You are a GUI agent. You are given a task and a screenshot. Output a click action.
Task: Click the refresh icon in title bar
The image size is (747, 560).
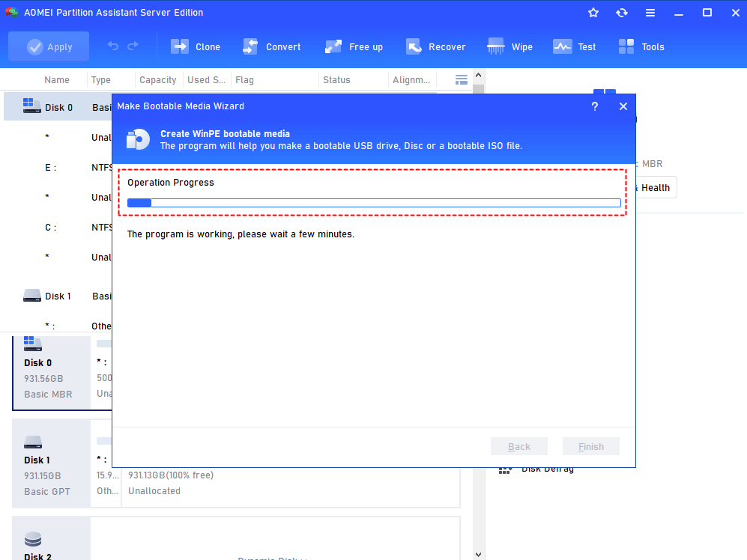(622, 13)
